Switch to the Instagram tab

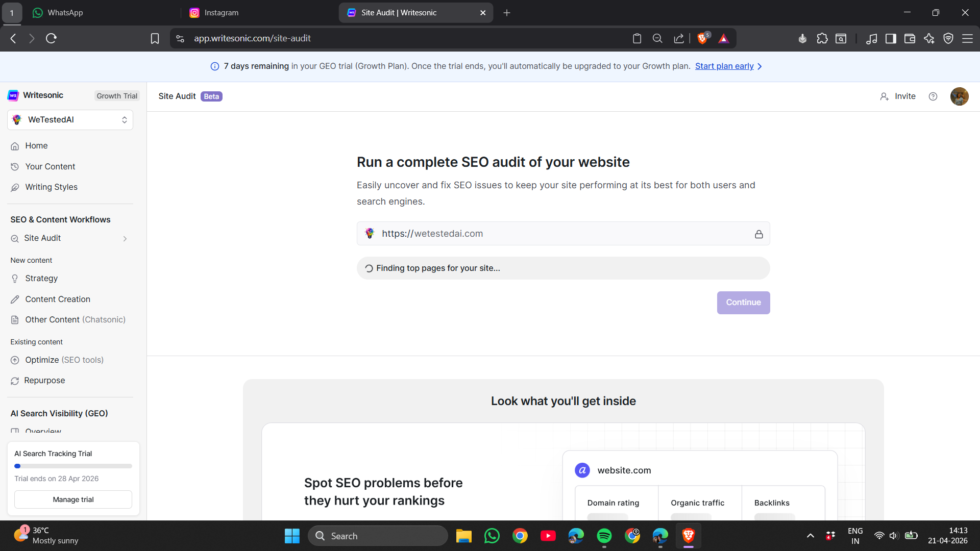click(x=221, y=13)
